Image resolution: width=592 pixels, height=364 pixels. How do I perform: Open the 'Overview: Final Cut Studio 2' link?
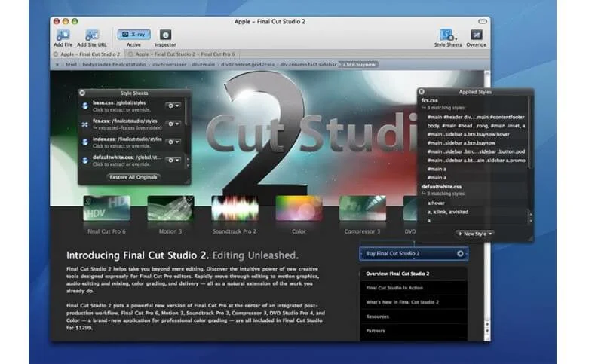[x=413, y=274]
